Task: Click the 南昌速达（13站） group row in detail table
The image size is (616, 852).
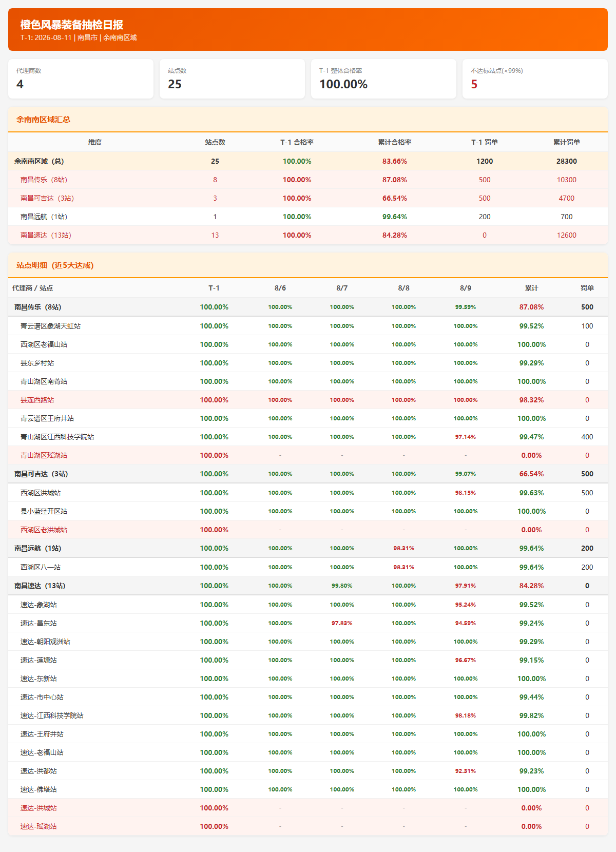Action: point(308,586)
